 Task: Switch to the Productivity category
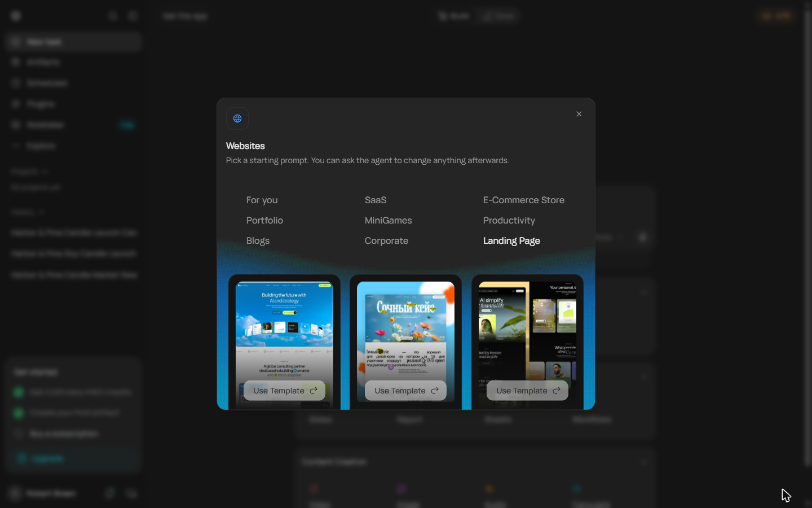coord(509,220)
